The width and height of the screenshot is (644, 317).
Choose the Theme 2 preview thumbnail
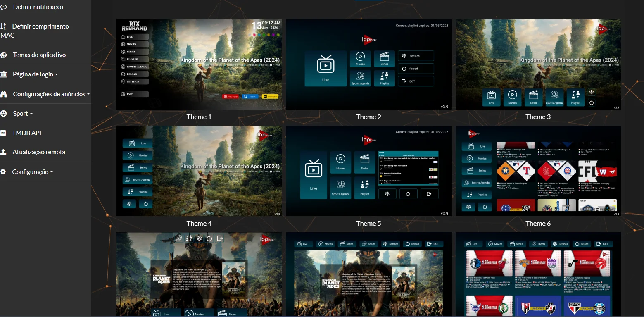coord(368,64)
